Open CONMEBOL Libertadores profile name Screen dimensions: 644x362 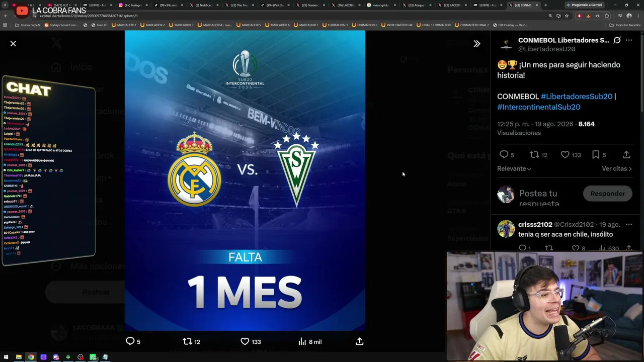click(x=563, y=40)
